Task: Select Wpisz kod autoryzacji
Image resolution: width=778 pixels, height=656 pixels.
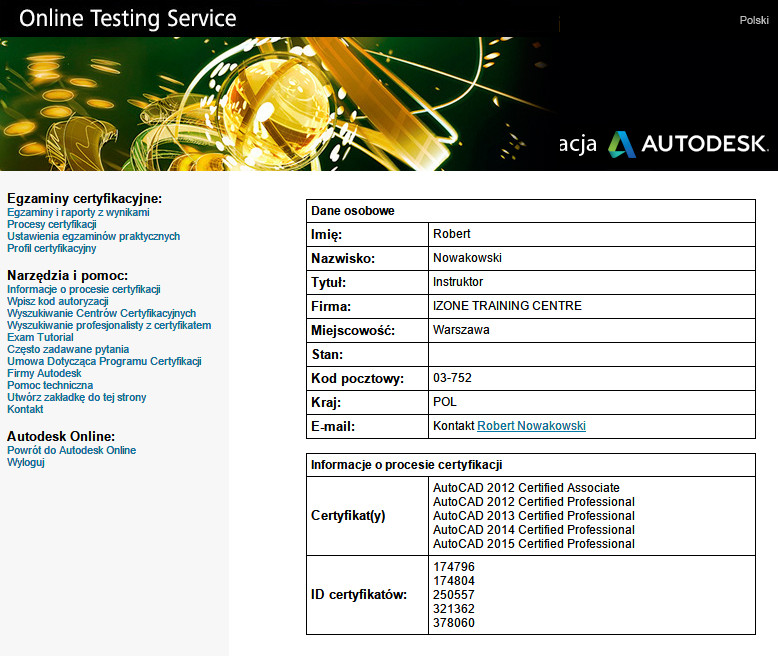Action: pos(58,301)
